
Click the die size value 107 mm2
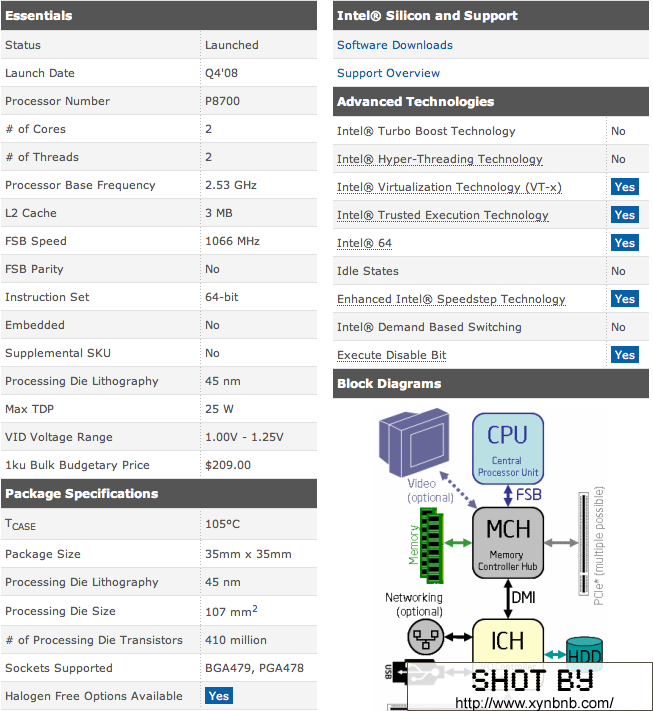pyautogui.click(x=231, y=611)
